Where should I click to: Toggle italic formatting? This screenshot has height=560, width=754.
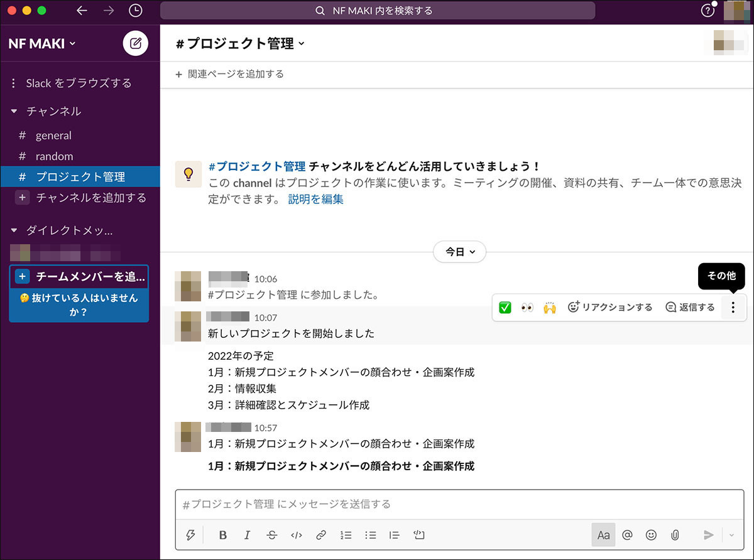tap(247, 535)
